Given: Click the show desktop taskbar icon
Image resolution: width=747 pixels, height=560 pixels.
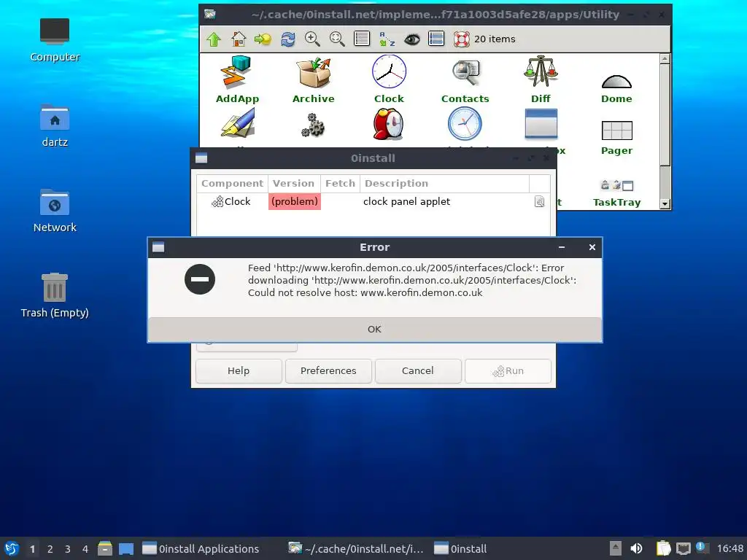Looking at the screenshot, I should (126, 548).
